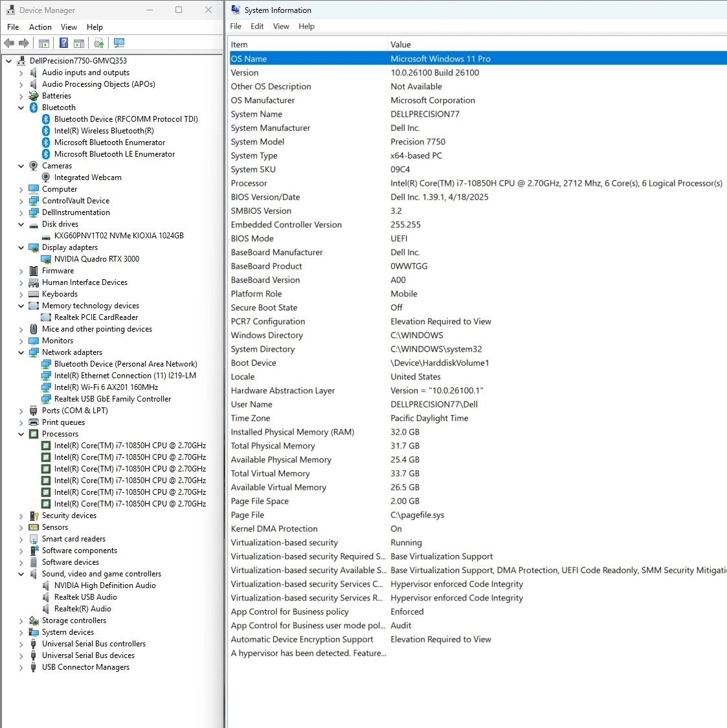Click the Precision 7750 system model value
Image resolution: width=727 pixels, height=728 pixels.
point(418,142)
